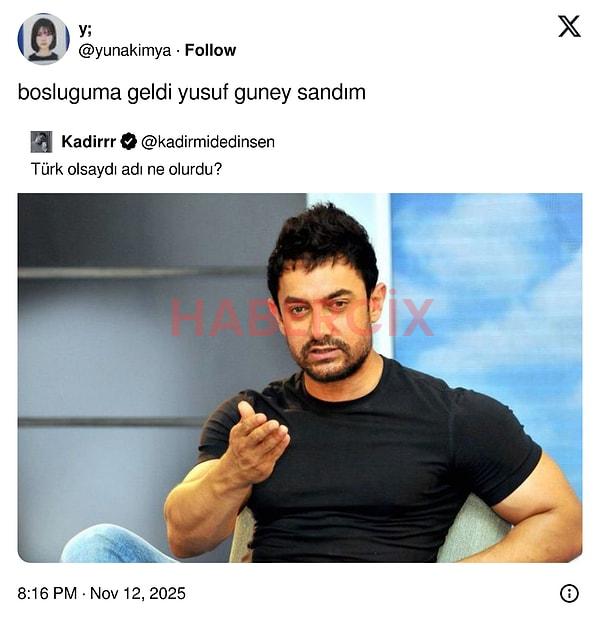Click the tweet info circle icon

(x=569, y=593)
